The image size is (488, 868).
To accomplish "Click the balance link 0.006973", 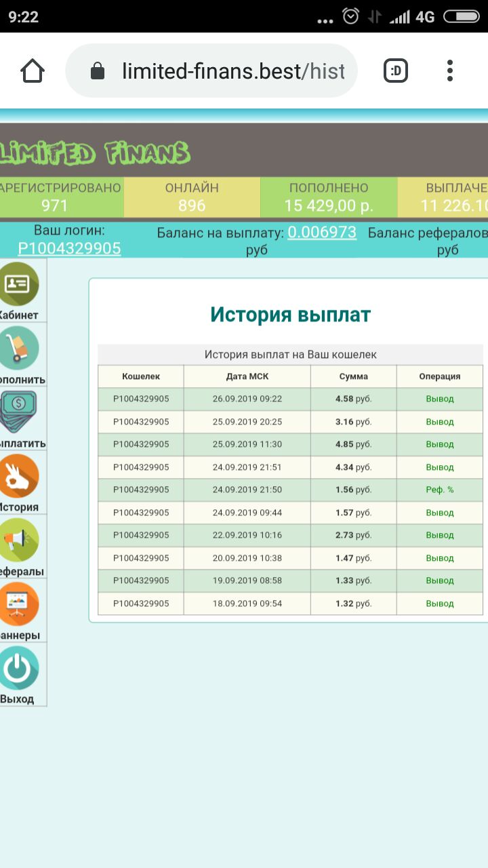I will tap(322, 233).
